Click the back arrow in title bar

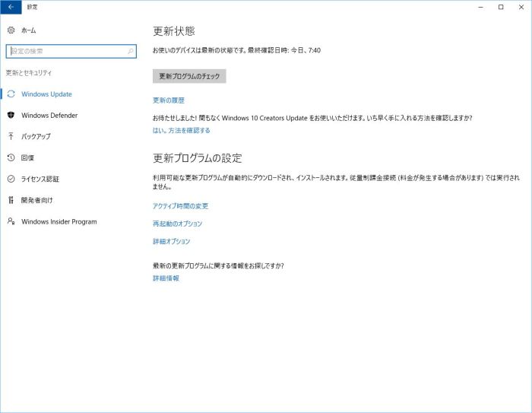point(11,7)
